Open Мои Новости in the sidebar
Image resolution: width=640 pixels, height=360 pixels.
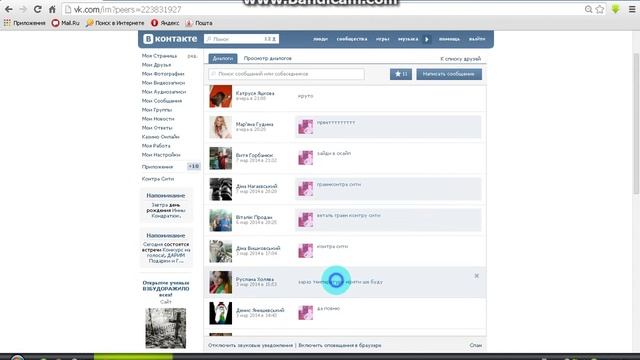tap(158, 119)
